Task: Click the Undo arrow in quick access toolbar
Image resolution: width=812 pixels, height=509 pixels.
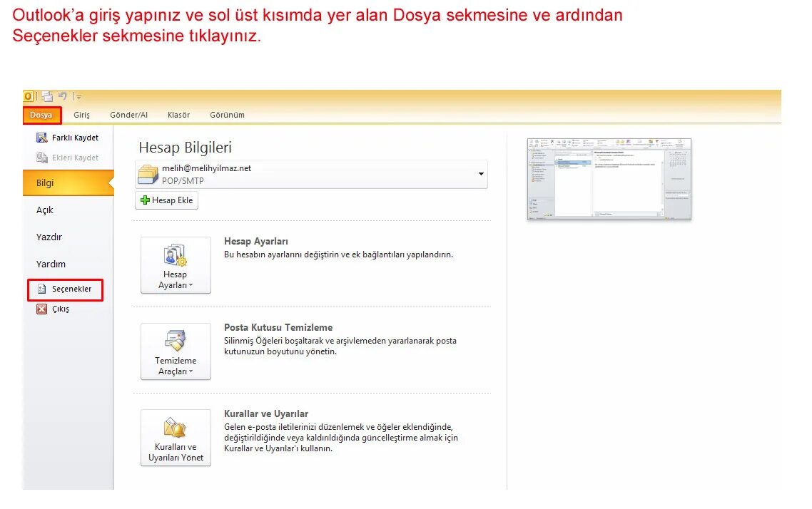Action: pyautogui.click(x=63, y=96)
